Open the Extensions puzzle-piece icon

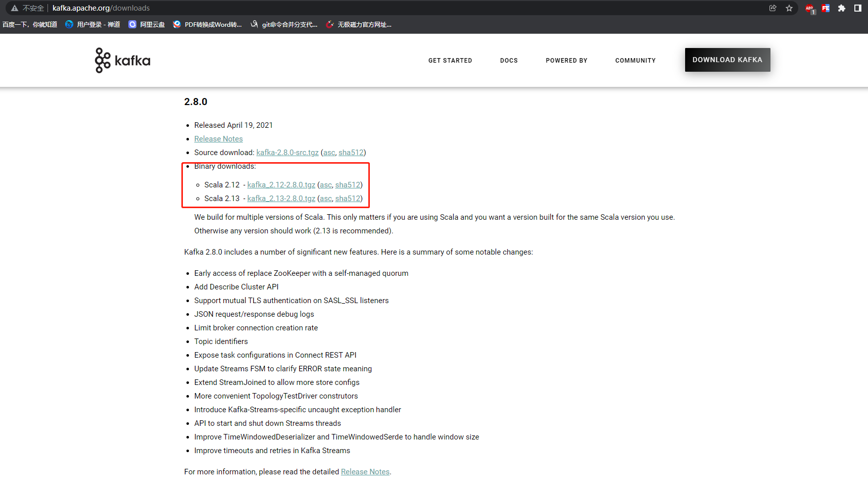841,8
